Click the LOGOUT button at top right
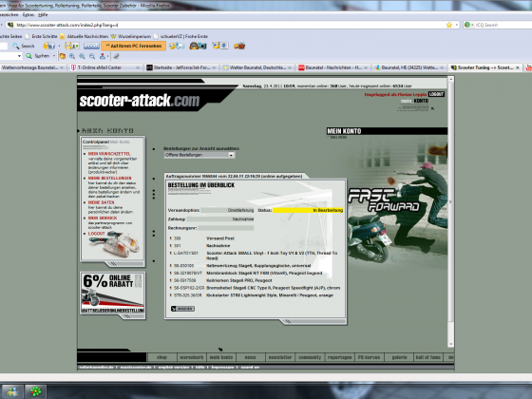The width and height of the screenshot is (532, 399). coord(436,94)
